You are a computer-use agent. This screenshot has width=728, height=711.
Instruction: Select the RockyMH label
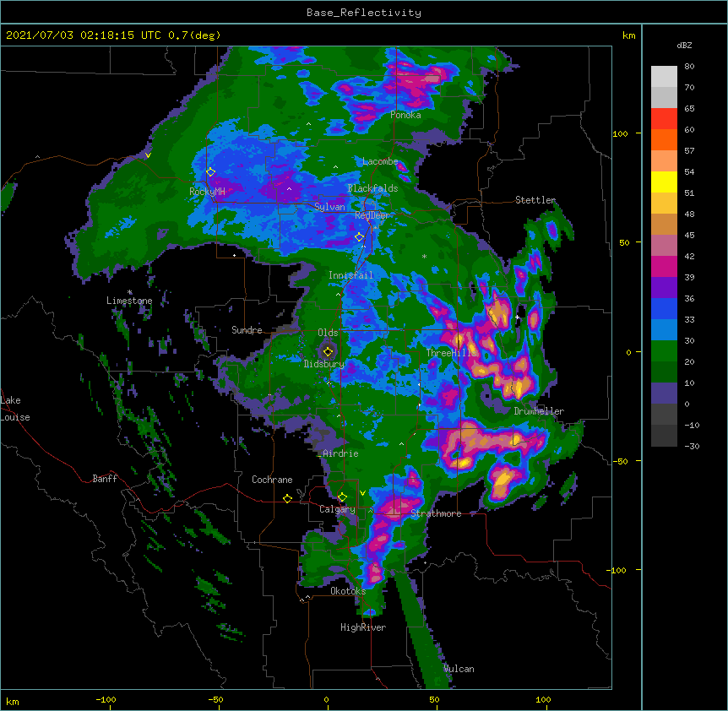click(207, 192)
